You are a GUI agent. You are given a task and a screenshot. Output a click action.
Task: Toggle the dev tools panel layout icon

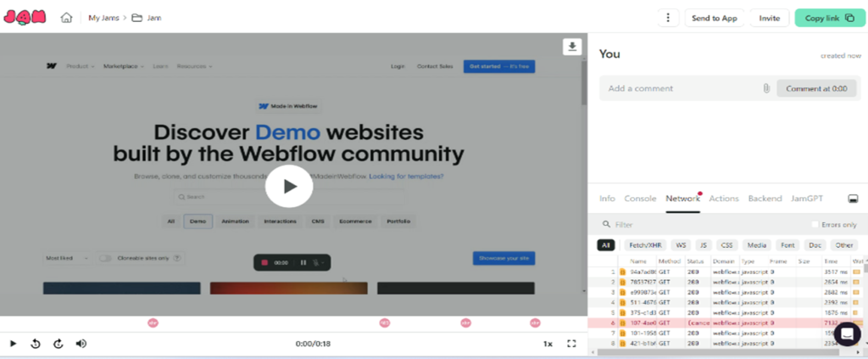pyautogui.click(x=853, y=199)
